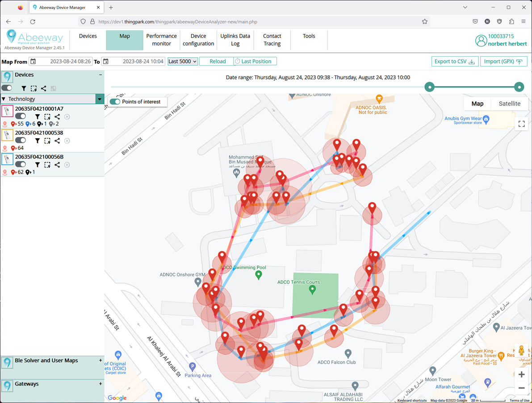
Task: Collapse the Devices panel
Action: pos(101,75)
